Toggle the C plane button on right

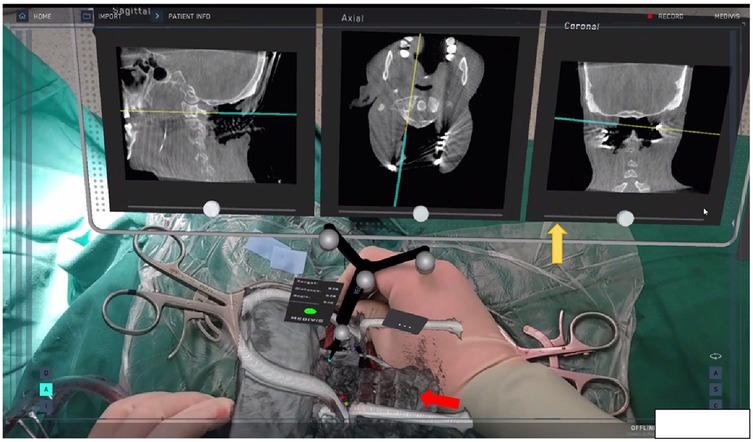[x=716, y=405]
